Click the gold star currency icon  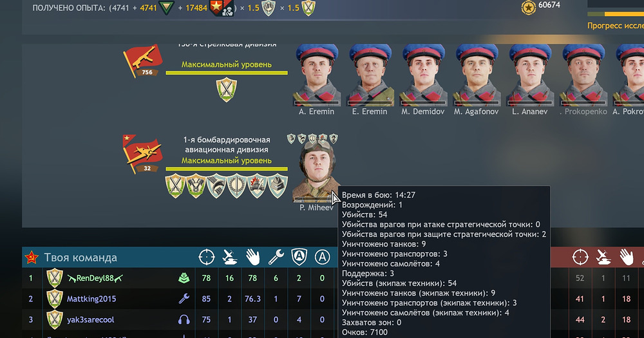click(x=528, y=7)
